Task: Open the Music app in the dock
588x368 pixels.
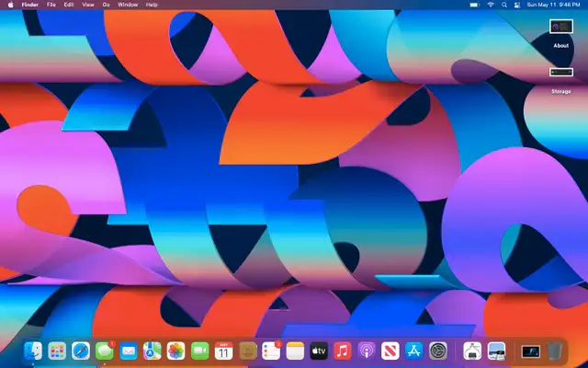Action: 343,351
